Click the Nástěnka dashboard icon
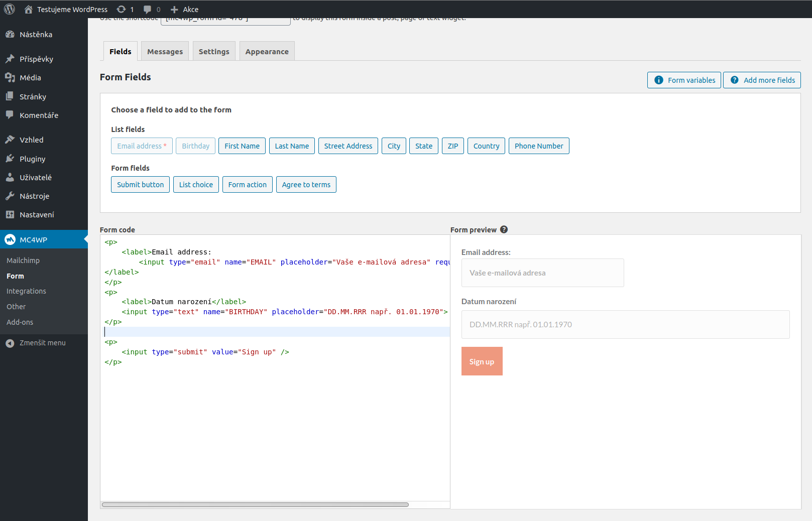 [10, 35]
